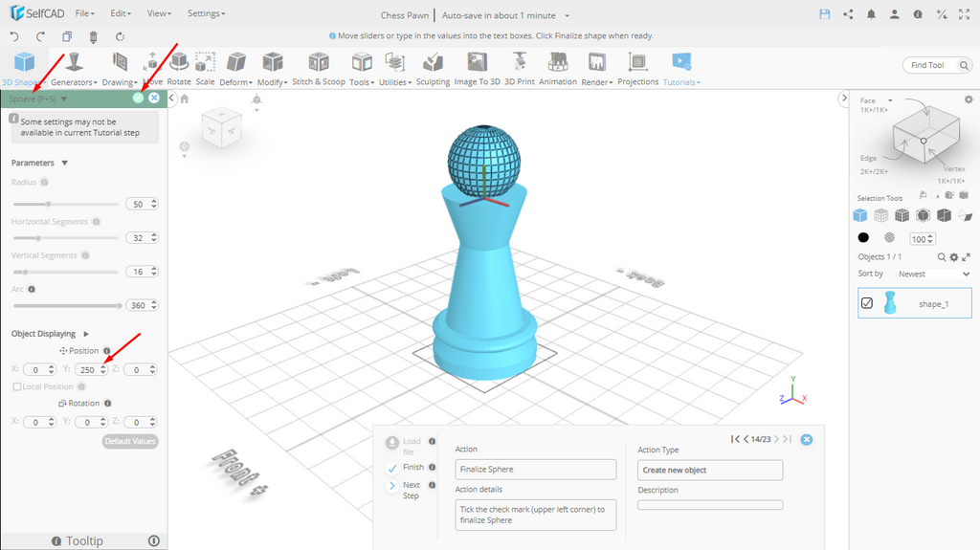Click the Save floppy disk icon
This screenshot has height=550, width=980.
(825, 14)
